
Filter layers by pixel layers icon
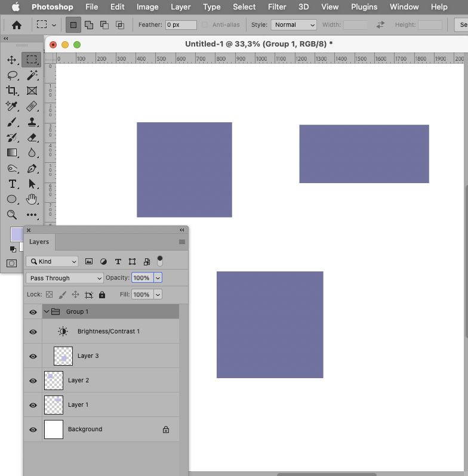(x=89, y=261)
